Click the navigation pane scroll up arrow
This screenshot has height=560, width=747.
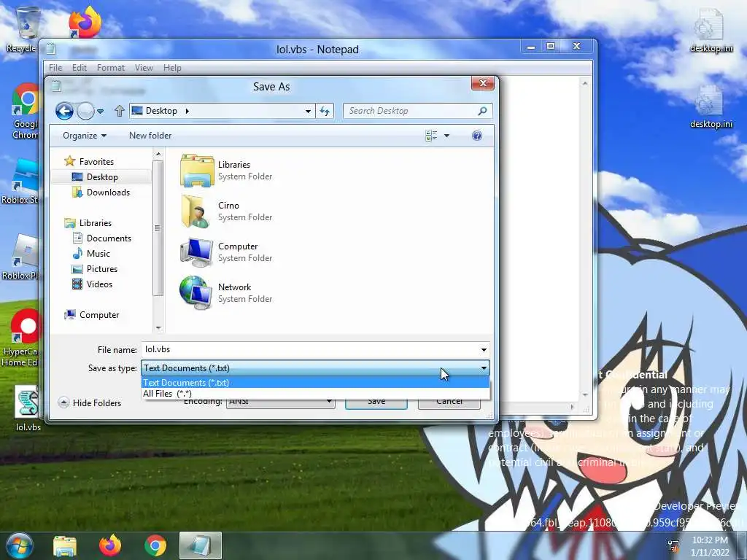tap(158, 155)
